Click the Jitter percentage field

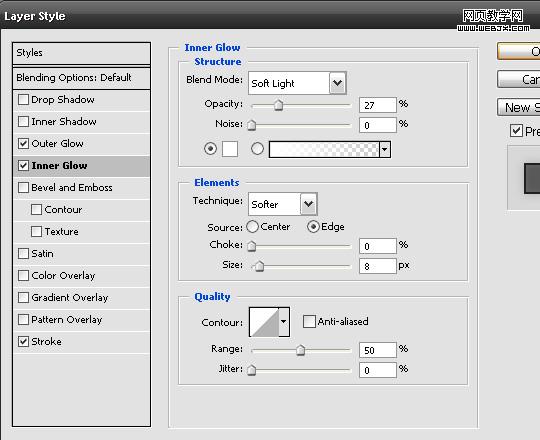pos(378,370)
